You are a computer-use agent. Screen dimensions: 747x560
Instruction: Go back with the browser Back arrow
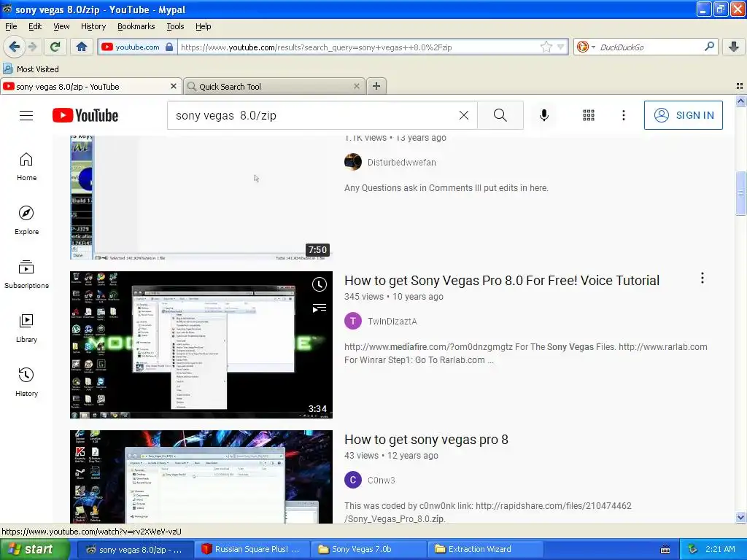click(14, 47)
